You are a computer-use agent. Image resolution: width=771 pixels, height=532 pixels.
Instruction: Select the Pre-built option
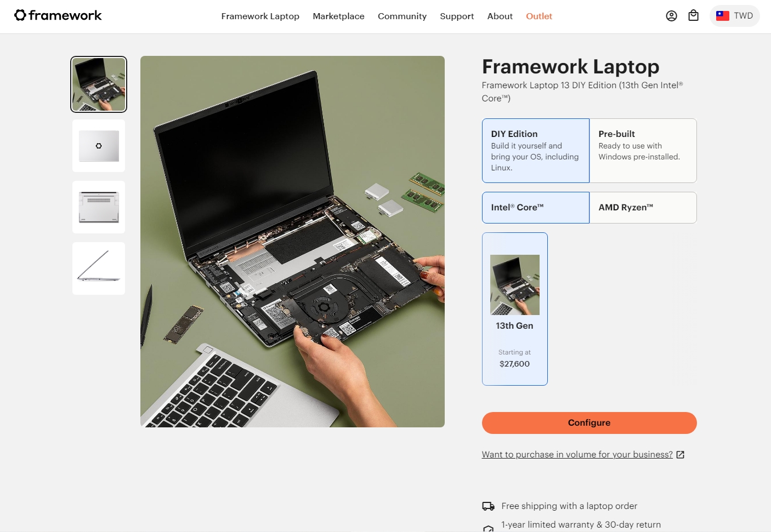point(643,151)
